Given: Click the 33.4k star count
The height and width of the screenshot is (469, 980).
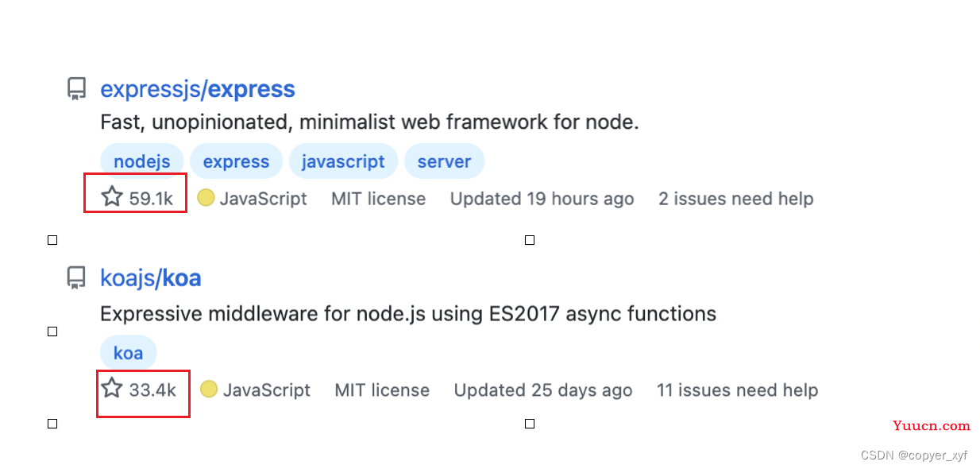Looking at the screenshot, I should point(152,390).
